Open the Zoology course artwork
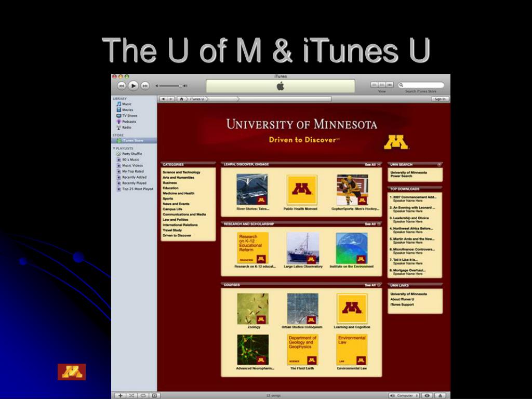Screen dimensions: 532x399 coord(253,309)
